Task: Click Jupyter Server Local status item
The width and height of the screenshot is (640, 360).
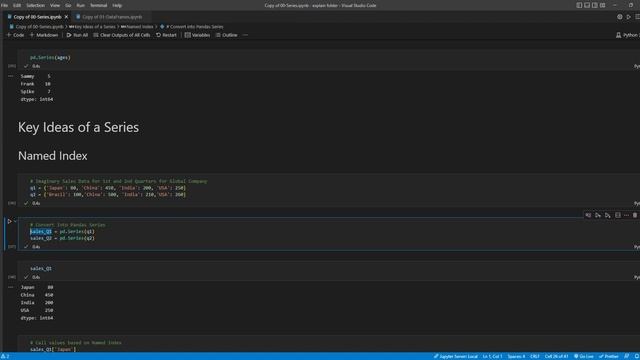Action: 456,356
